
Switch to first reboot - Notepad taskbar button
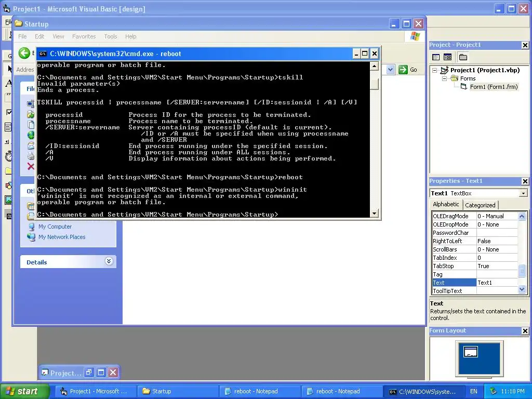(x=259, y=391)
